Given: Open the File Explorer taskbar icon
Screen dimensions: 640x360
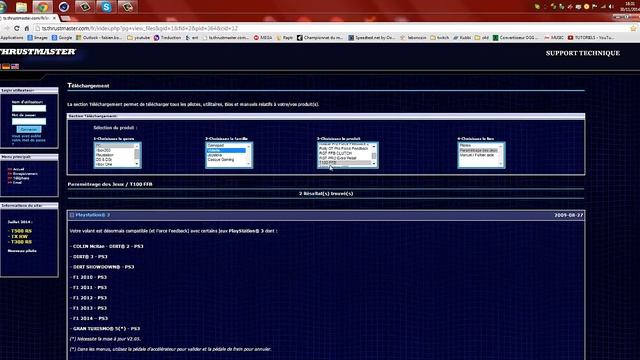Looking at the screenshot, I should point(21,7).
